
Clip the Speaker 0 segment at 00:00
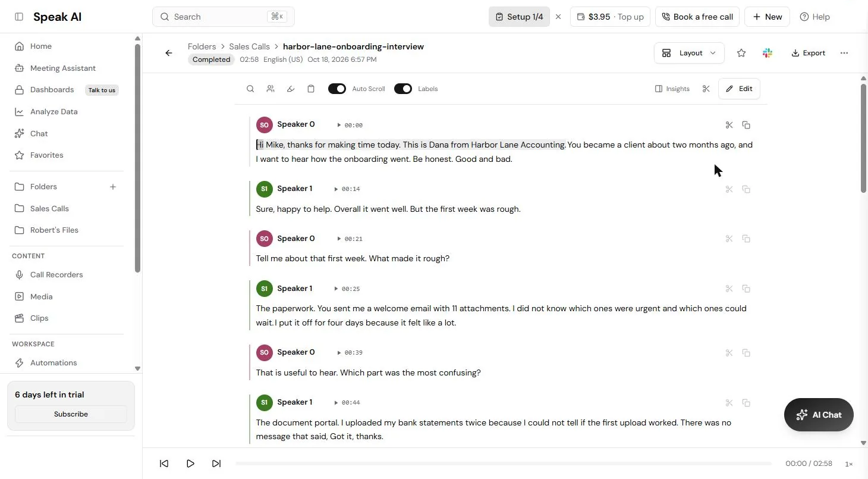[729, 125]
